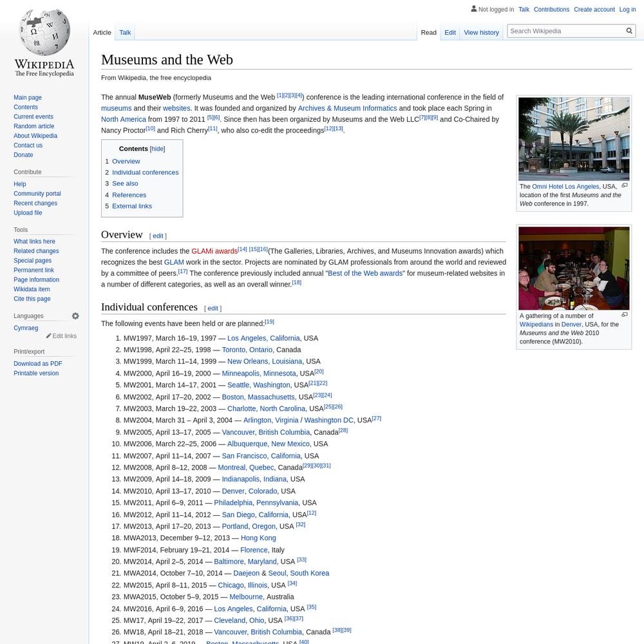
Task: Open the websites link in intro
Action: 176,108
